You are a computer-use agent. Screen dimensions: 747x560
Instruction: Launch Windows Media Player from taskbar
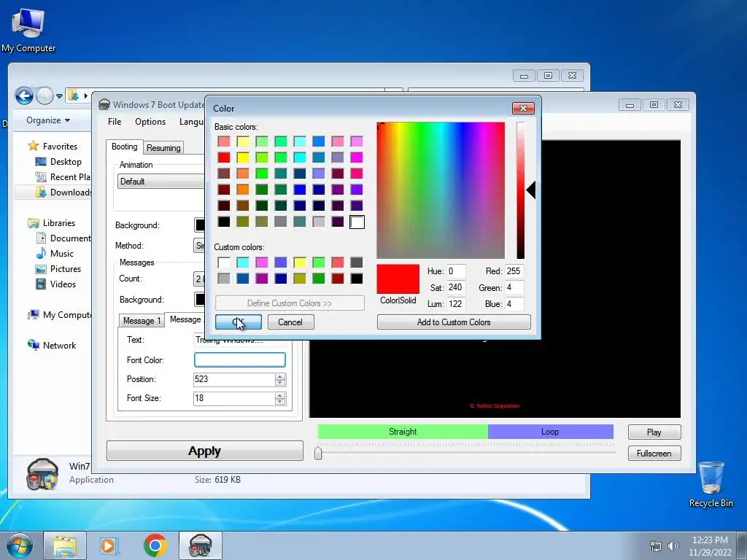pos(109,545)
